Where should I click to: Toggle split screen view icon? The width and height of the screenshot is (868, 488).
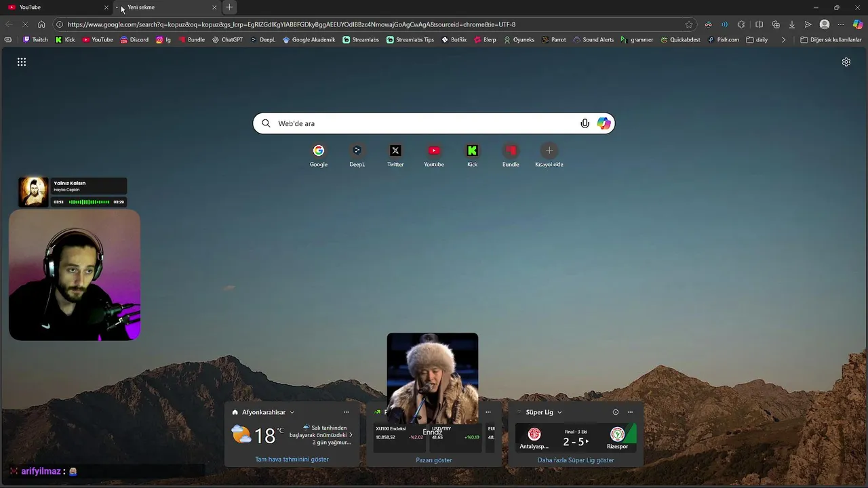click(759, 24)
